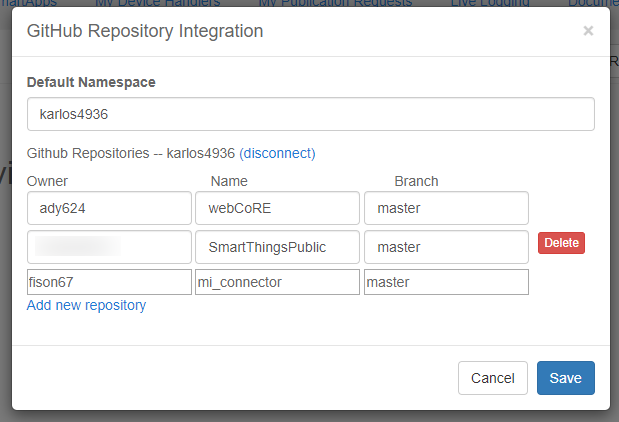Save the GitHub repository settings

(x=566, y=378)
